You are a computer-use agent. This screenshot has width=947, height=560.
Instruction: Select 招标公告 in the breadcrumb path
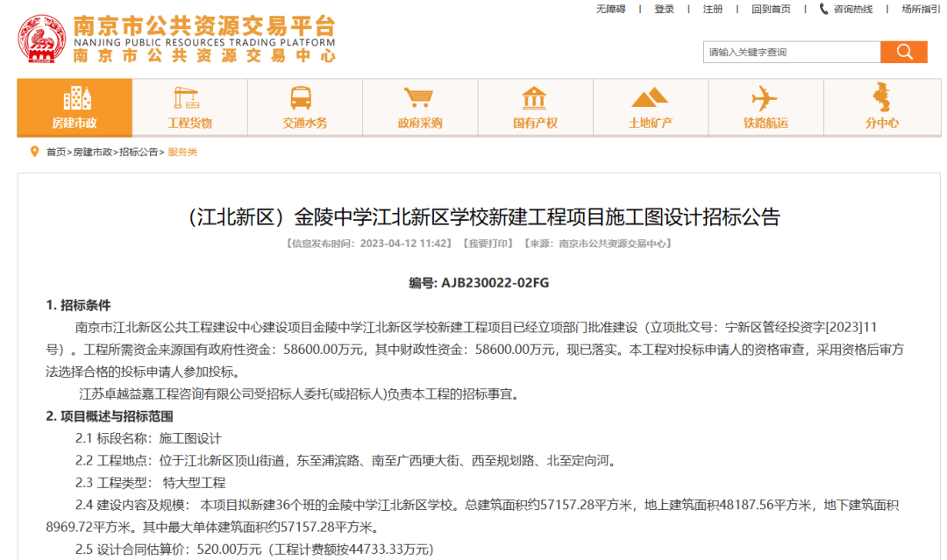pos(139,152)
